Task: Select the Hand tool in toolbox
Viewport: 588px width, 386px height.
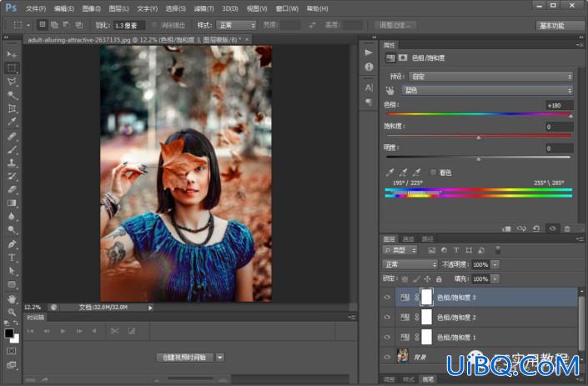Action: coord(12,298)
